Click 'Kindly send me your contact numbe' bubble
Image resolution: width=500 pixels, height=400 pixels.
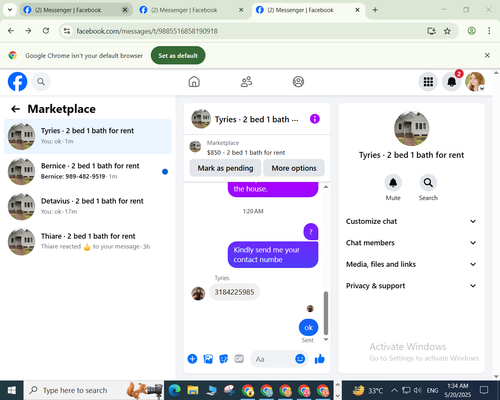273,254
